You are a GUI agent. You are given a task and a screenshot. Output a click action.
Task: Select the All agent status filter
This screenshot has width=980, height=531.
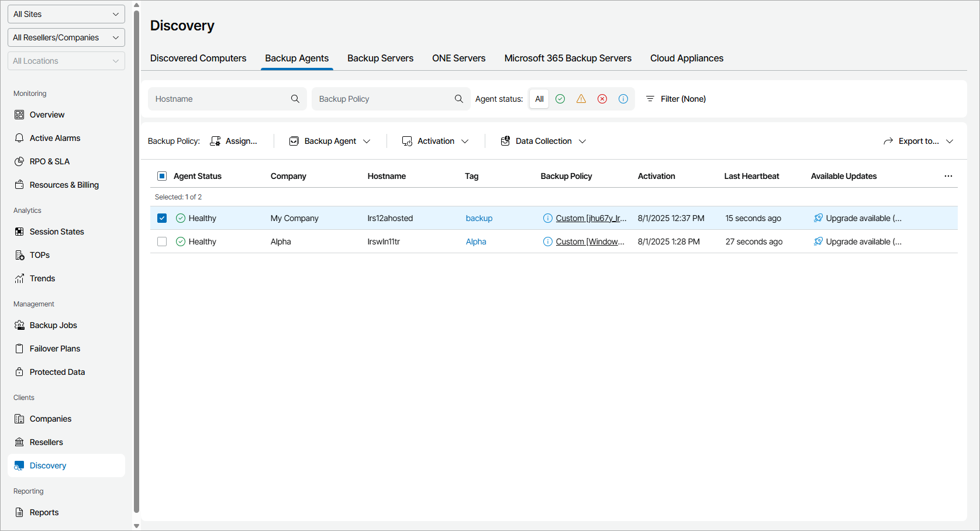539,99
